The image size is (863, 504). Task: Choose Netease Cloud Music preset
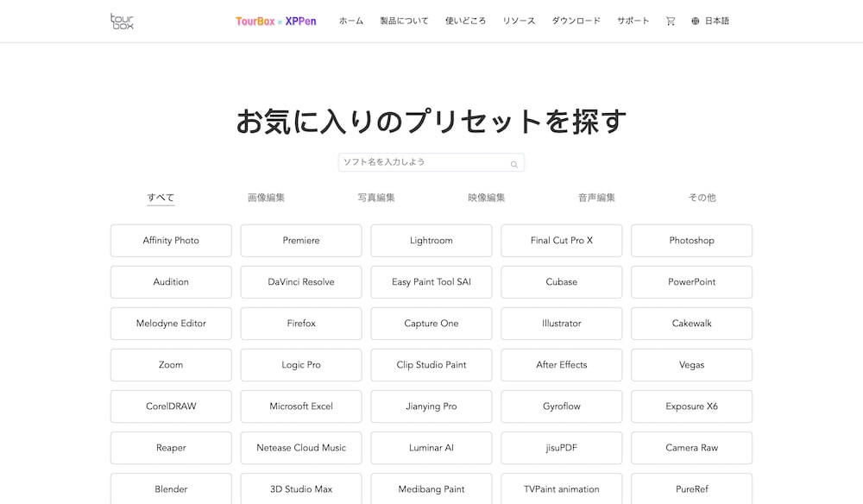(301, 448)
